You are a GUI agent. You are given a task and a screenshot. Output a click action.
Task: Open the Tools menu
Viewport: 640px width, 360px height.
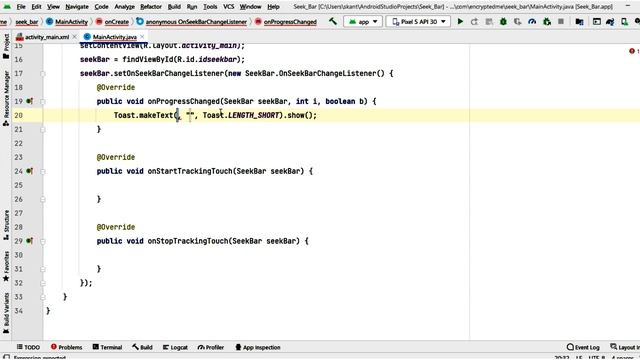click(210, 7)
